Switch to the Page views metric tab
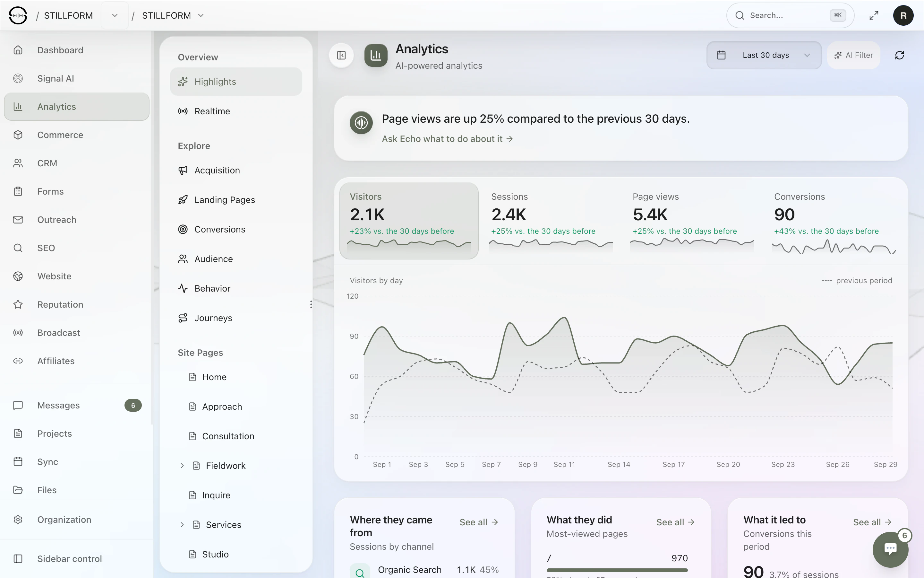 pos(692,221)
